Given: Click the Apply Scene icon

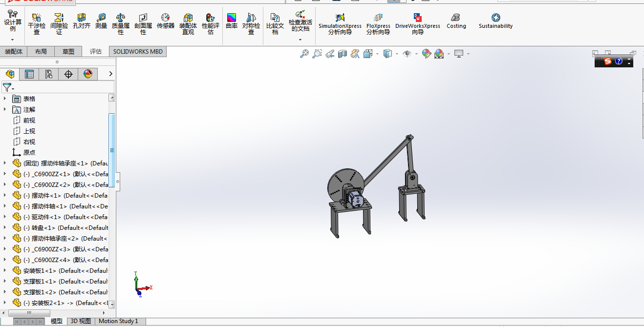Looking at the screenshot, I should [x=439, y=54].
